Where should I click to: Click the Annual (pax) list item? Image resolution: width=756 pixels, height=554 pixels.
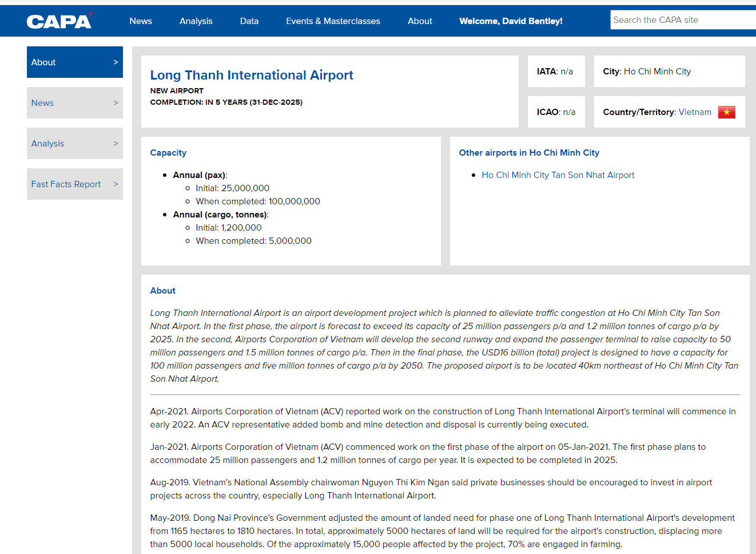(200, 175)
